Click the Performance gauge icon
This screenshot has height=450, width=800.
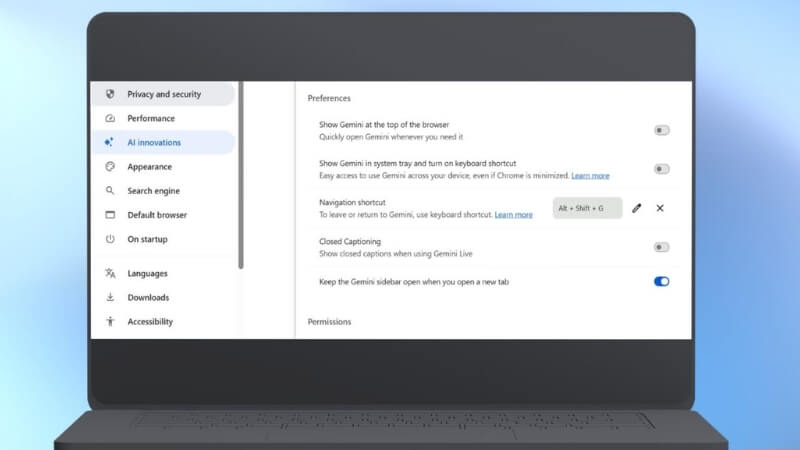[110, 118]
